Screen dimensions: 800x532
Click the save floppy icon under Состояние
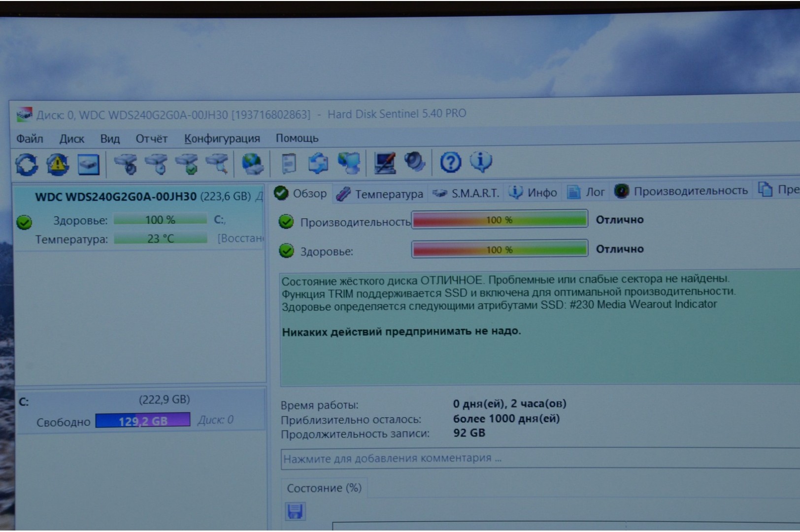[x=295, y=511]
